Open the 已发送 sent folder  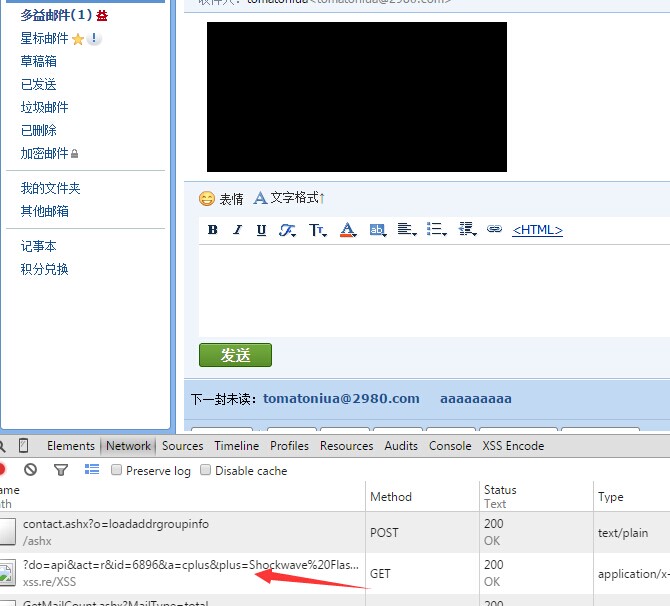point(38,84)
